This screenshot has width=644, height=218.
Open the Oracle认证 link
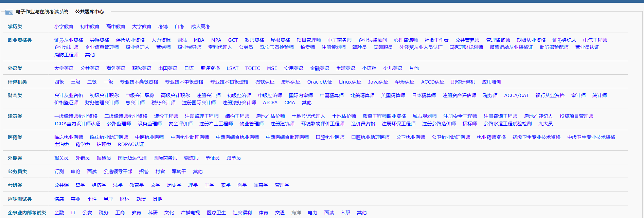320,82
